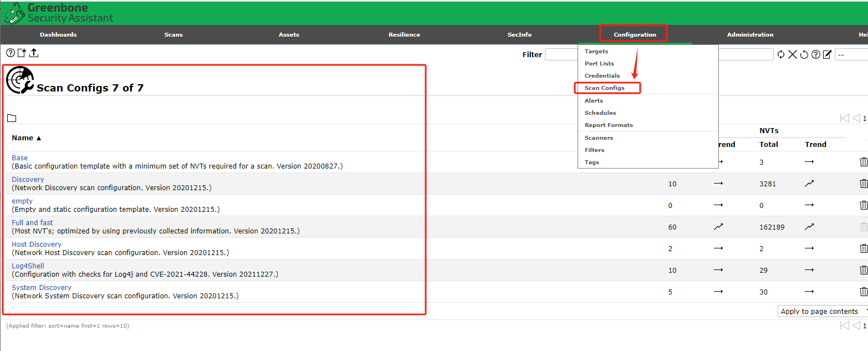The image size is (868, 351).
Task: Select Alerts from the menu
Action: pos(594,100)
